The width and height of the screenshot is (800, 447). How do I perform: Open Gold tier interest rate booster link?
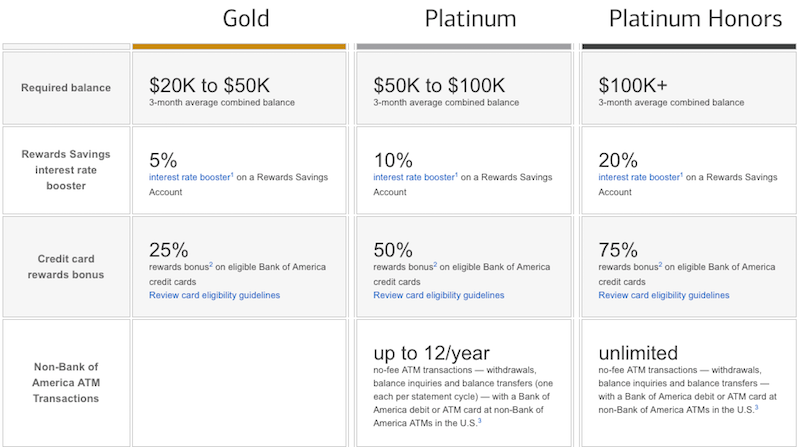click(191, 177)
